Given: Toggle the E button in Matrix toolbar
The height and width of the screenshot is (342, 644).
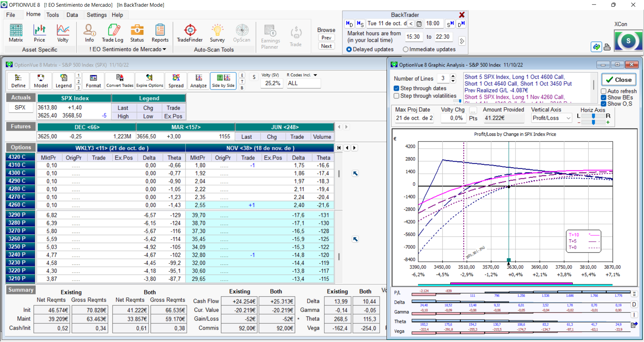Looking at the screenshot, I should 242,75.
